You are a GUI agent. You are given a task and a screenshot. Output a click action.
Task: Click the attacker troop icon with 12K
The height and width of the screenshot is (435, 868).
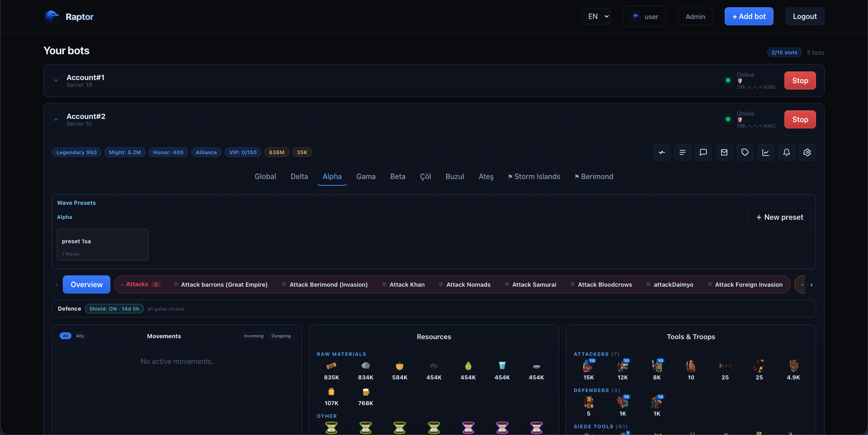coord(623,365)
